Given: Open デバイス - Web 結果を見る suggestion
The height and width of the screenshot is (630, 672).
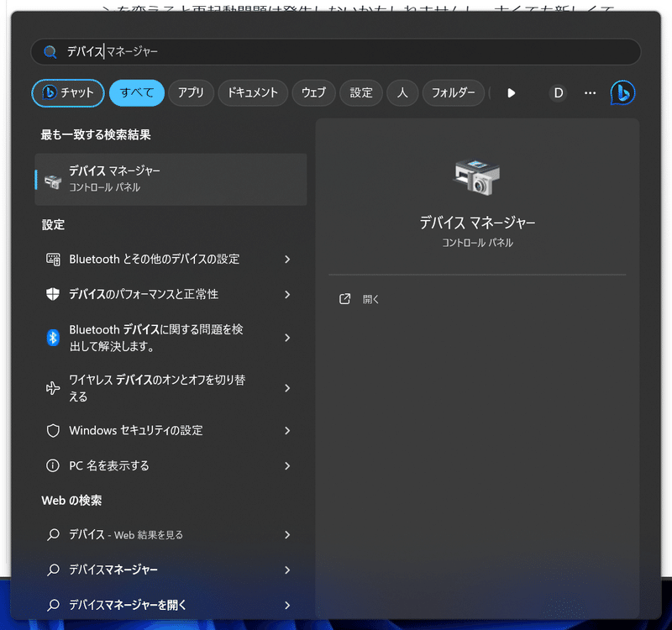Looking at the screenshot, I should tap(171, 535).
